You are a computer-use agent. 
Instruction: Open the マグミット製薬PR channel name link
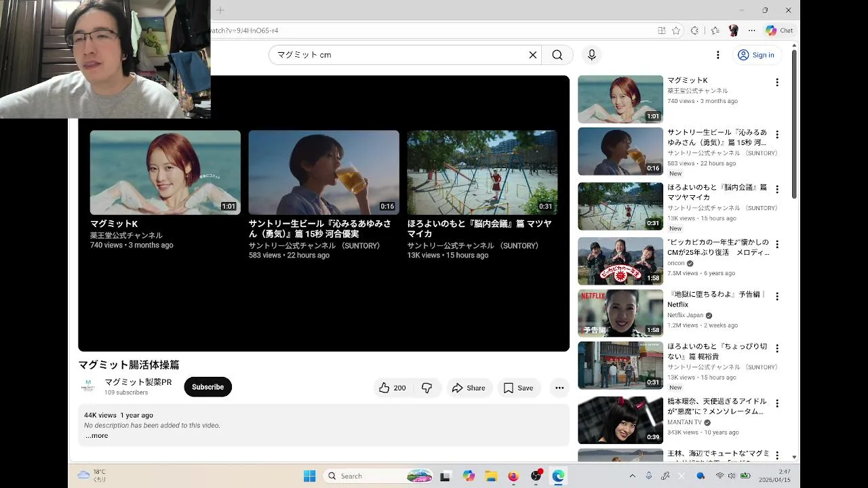point(138,382)
